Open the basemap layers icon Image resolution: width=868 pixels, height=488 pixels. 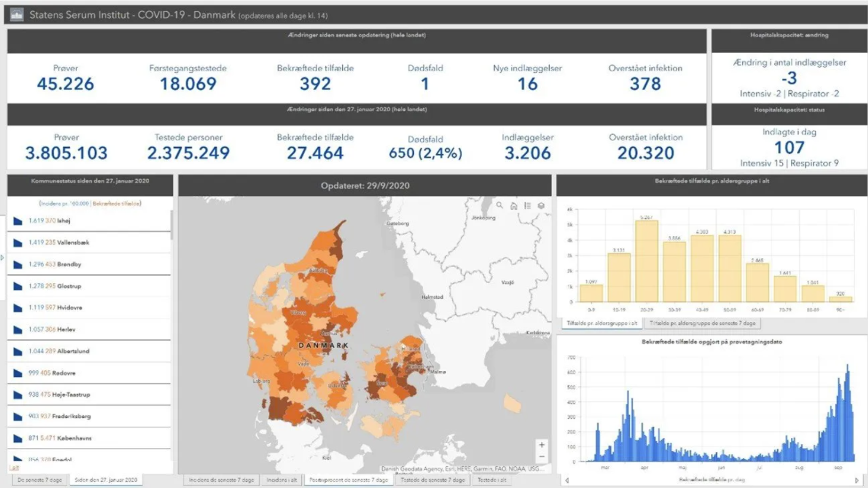pyautogui.click(x=541, y=206)
